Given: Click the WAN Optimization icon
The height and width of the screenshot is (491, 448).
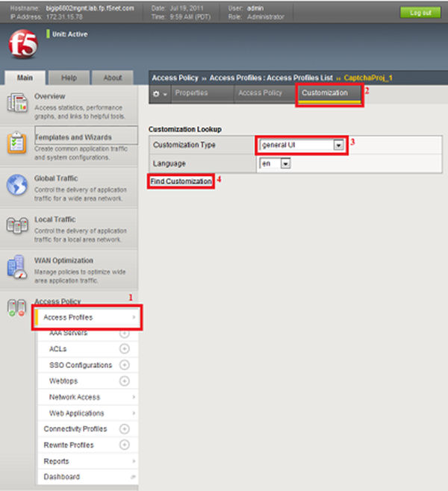Looking at the screenshot, I should (17, 267).
